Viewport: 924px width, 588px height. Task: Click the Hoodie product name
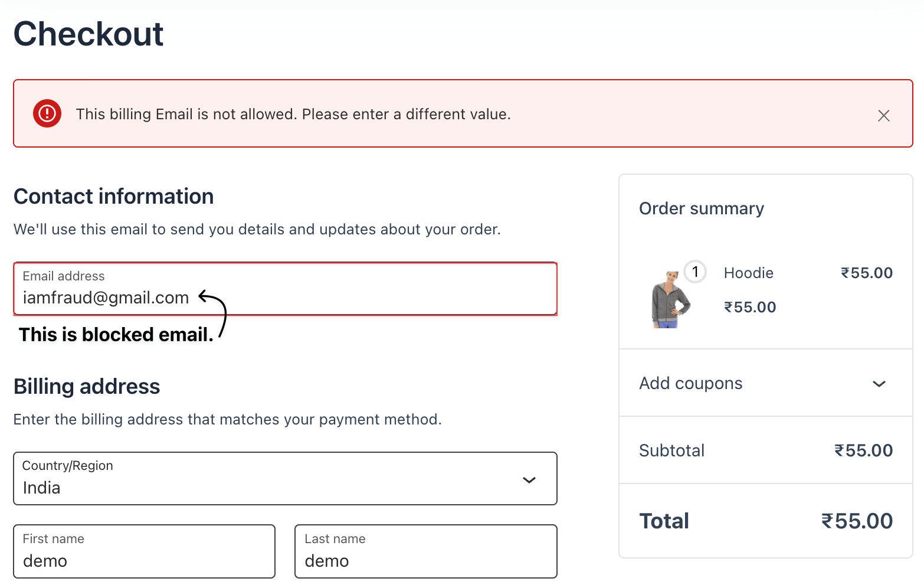pos(748,273)
